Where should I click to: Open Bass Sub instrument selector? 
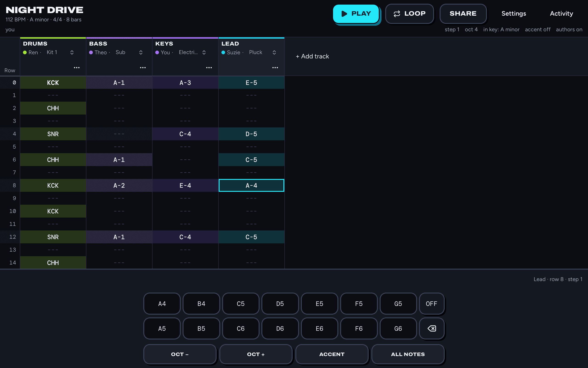point(129,52)
